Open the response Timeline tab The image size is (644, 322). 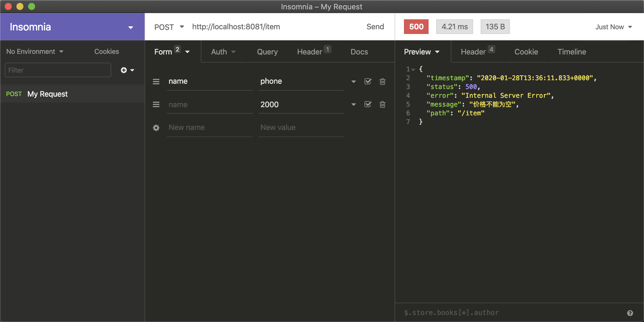[x=571, y=52]
